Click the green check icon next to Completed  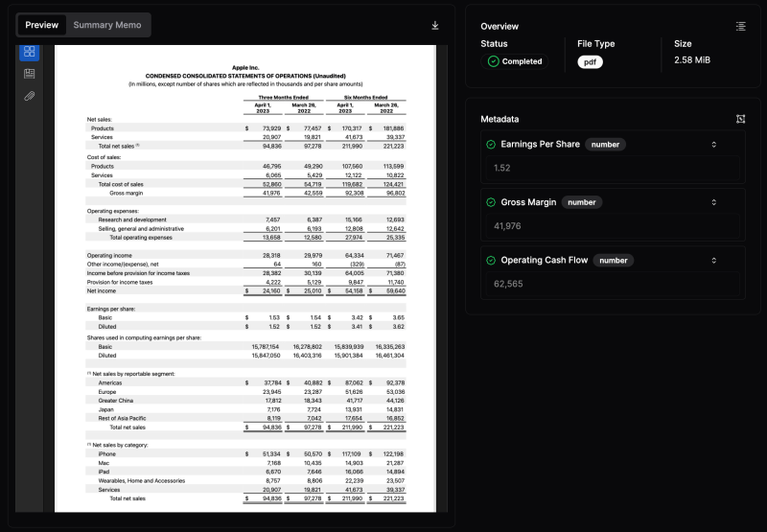(x=493, y=61)
